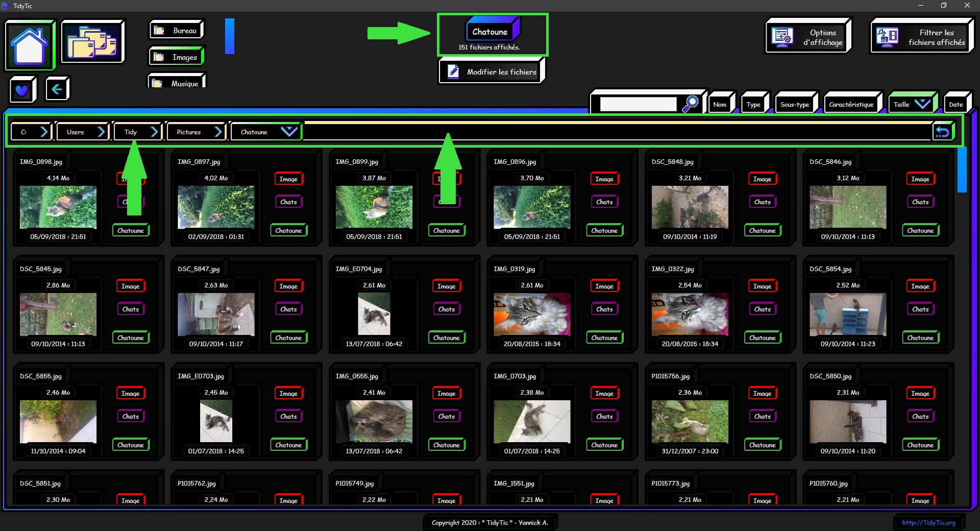
Task: Select the IMG_E0704.jpg thumbnail
Action: tap(374, 314)
